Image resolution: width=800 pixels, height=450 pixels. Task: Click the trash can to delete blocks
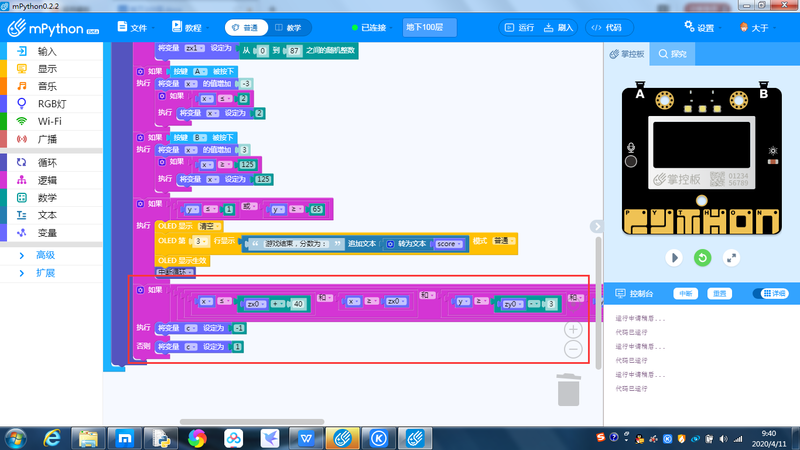click(567, 389)
